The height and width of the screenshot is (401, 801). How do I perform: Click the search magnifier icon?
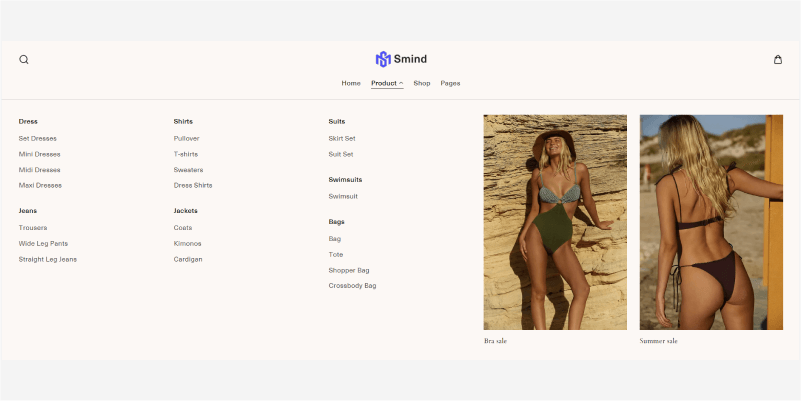(24, 59)
